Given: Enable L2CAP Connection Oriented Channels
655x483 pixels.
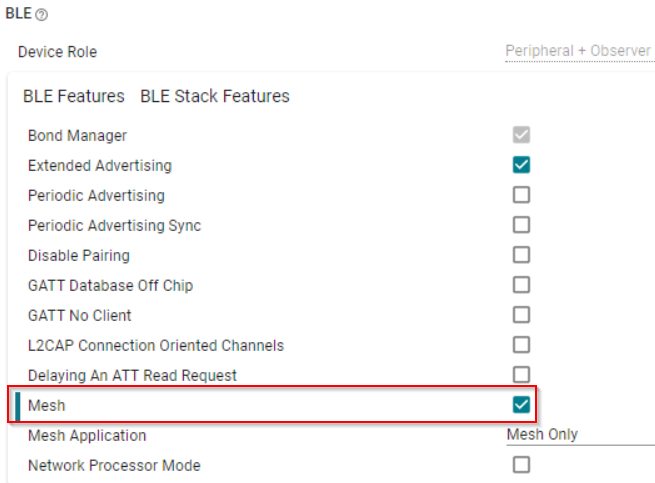Looking at the screenshot, I should [521, 345].
